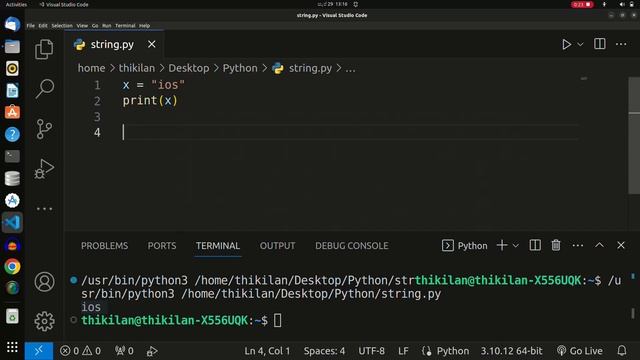Image resolution: width=640 pixels, height=360 pixels.
Task: Click the Desktop breadcrumb segment
Action: click(x=189, y=68)
